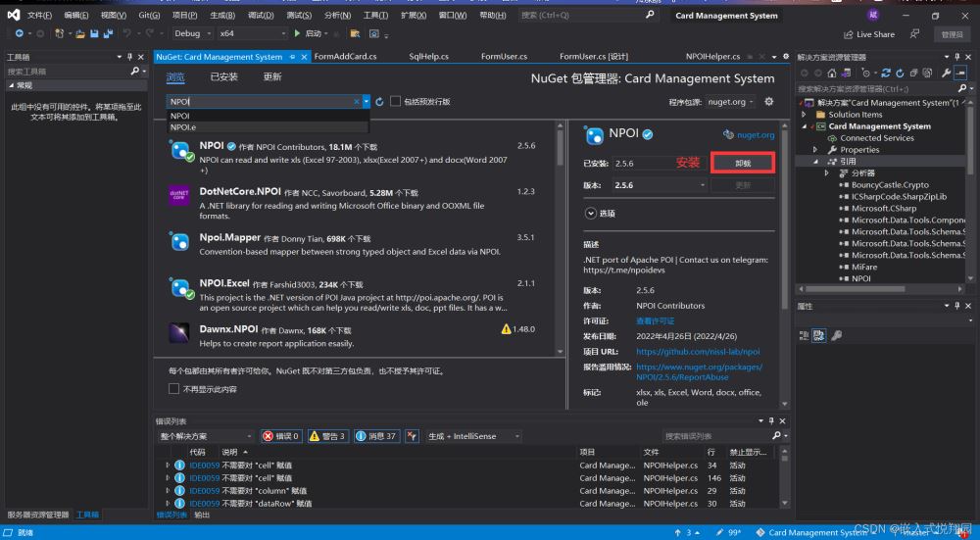Expand the Options section in package details
Viewport: 980px width, 540px height.
(591, 213)
